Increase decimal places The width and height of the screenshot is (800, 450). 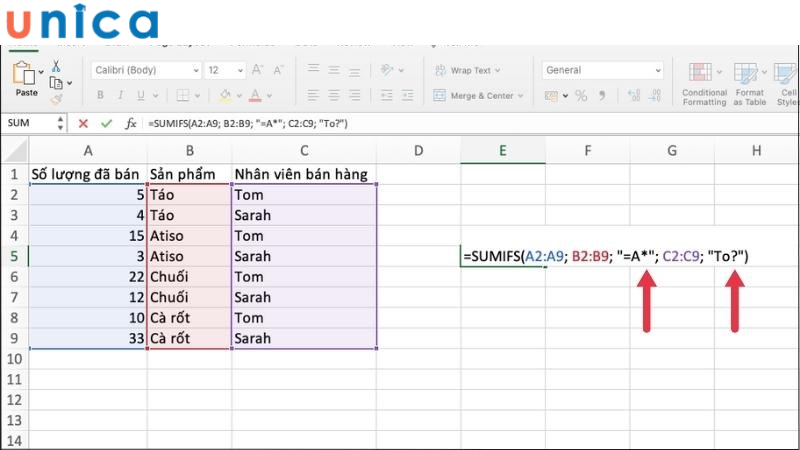[x=634, y=95]
